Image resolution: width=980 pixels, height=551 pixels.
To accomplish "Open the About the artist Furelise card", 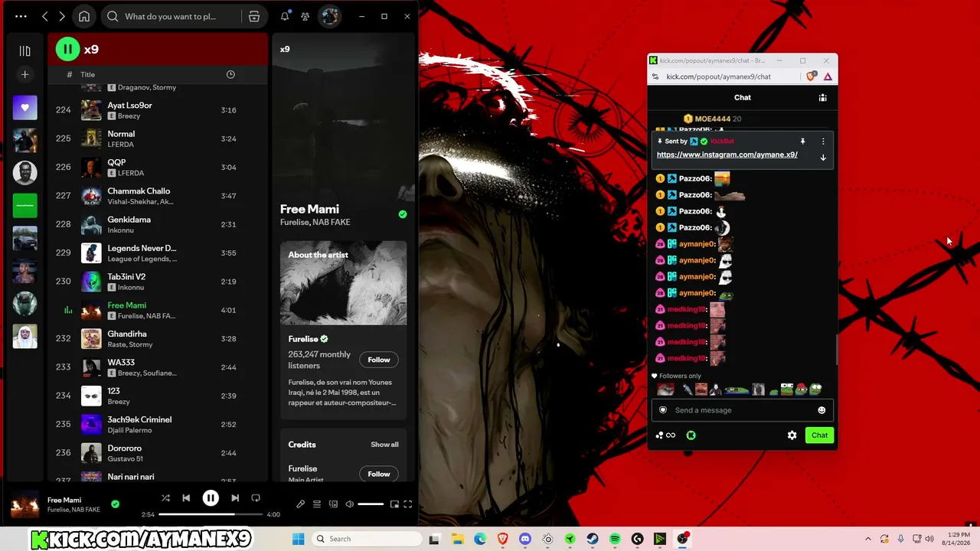I will pos(343,330).
